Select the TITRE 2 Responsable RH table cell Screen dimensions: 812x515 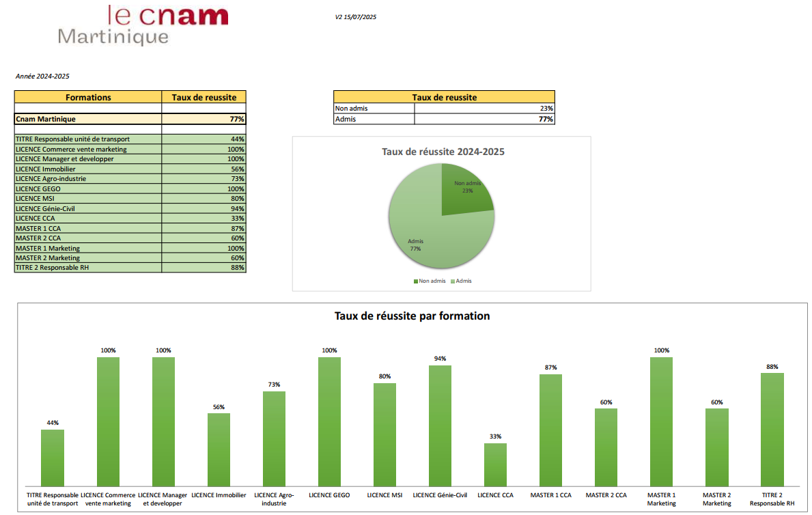point(88,268)
